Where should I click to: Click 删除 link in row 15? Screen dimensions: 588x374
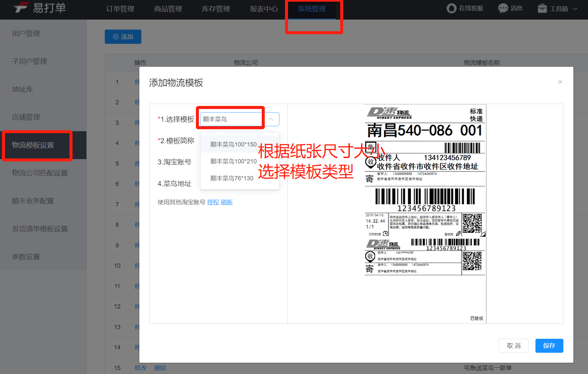[x=160, y=368]
